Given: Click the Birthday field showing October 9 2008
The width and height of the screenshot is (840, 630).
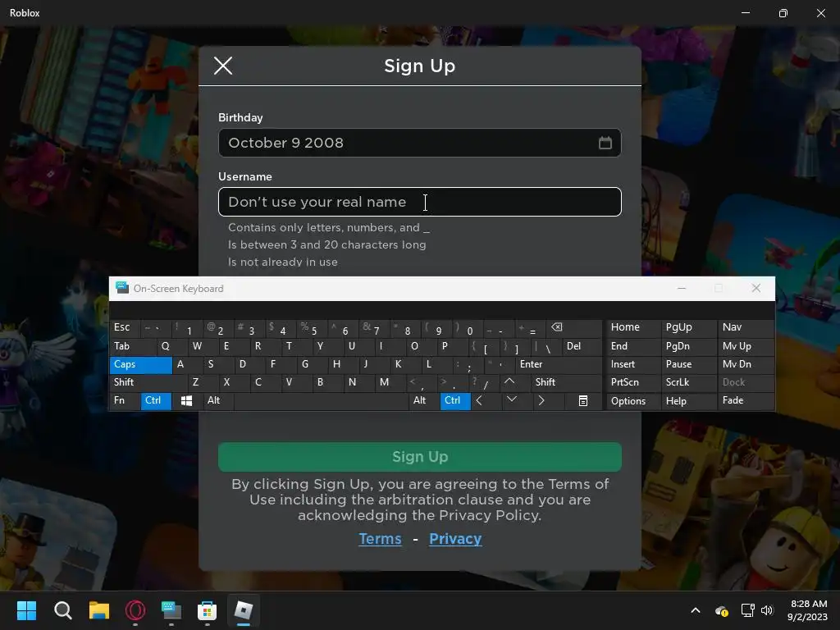Looking at the screenshot, I should point(419,143).
